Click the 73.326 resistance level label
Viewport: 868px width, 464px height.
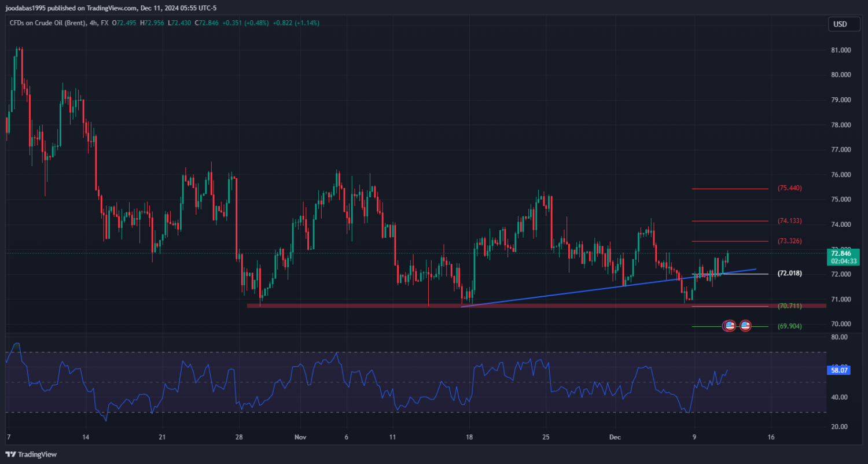pos(789,241)
